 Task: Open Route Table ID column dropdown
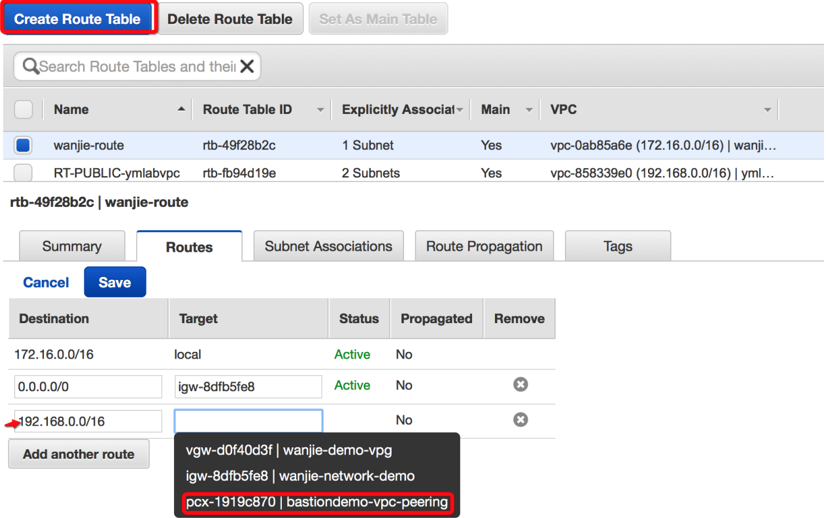tap(320, 110)
